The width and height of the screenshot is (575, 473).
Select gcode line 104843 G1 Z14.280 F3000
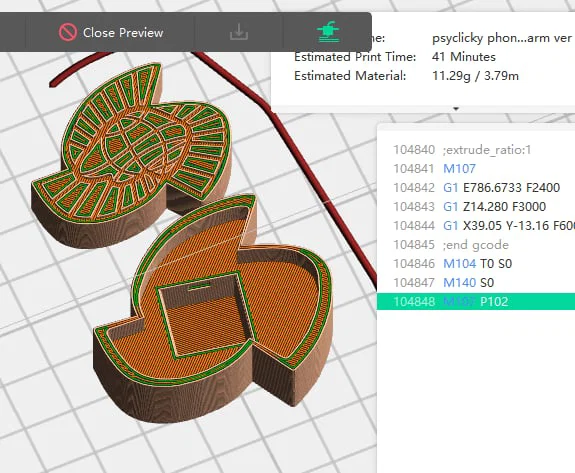click(476, 206)
